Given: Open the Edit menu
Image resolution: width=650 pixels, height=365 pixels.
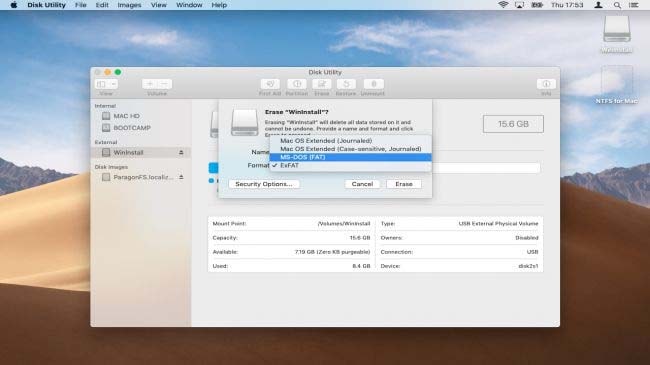Looking at the screenshot, I should point(102,5).
